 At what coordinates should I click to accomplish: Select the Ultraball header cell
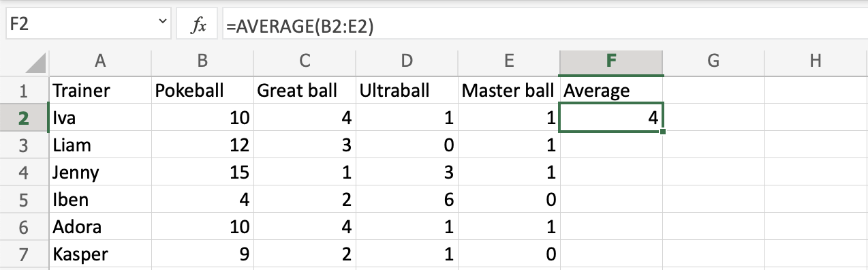[407, 90]
